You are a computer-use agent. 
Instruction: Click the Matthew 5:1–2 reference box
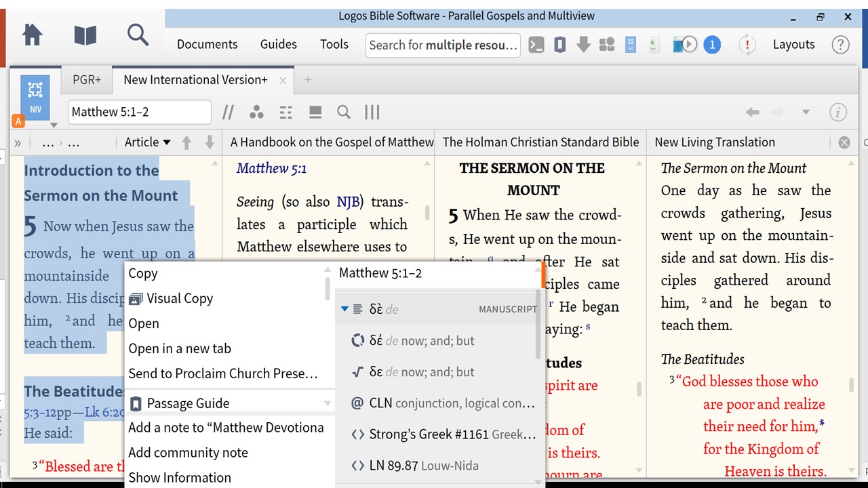tap(139, 113)
